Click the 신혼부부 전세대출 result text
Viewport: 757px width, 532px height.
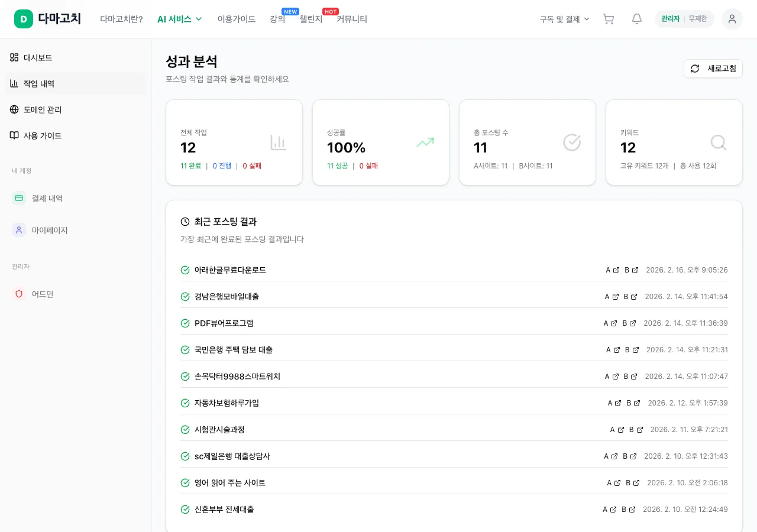[x=224, y=510]
